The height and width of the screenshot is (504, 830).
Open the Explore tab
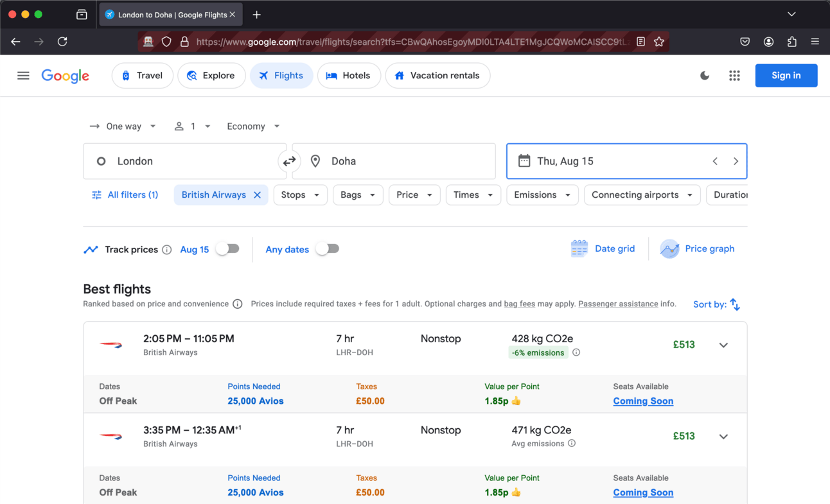[x=211, y=76]
